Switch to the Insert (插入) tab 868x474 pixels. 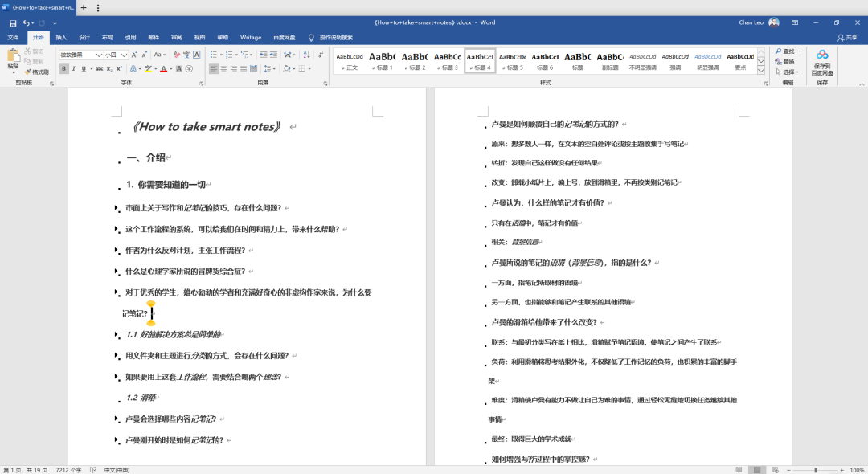click(x=61, y=38)
